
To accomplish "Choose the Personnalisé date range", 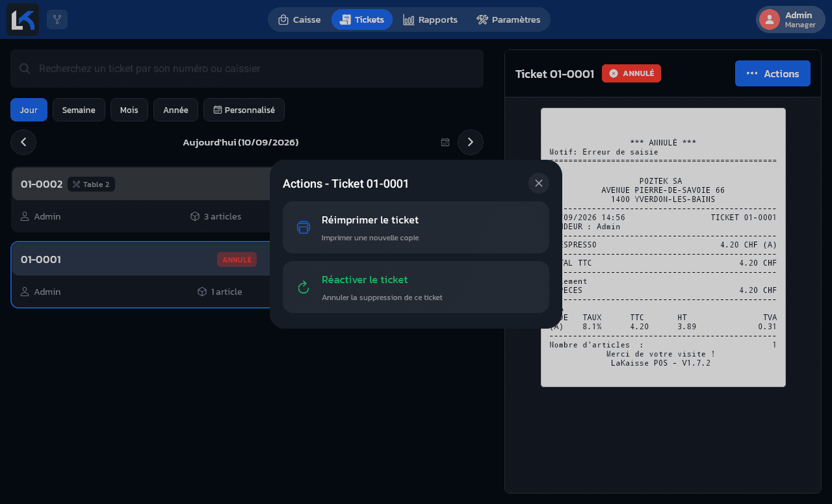I will click(244, 110).
